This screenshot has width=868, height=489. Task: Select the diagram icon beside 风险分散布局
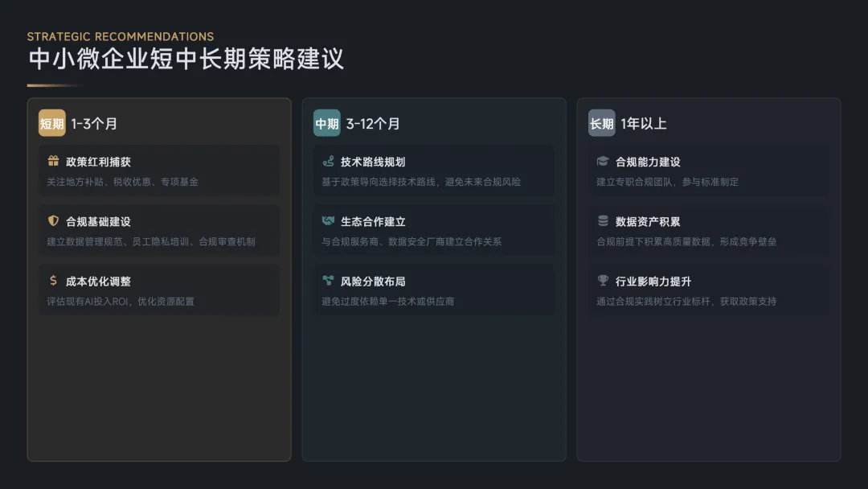(x=328, y=281)
